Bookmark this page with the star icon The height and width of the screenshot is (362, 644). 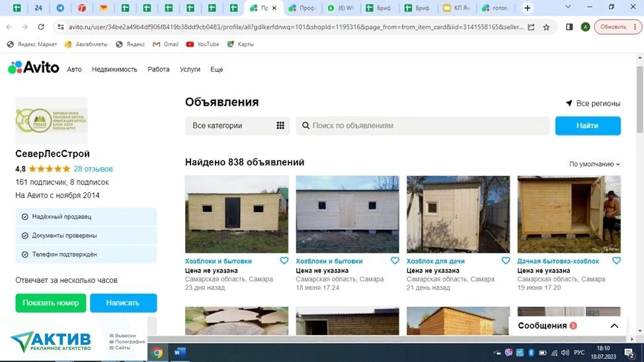(546, 27)
